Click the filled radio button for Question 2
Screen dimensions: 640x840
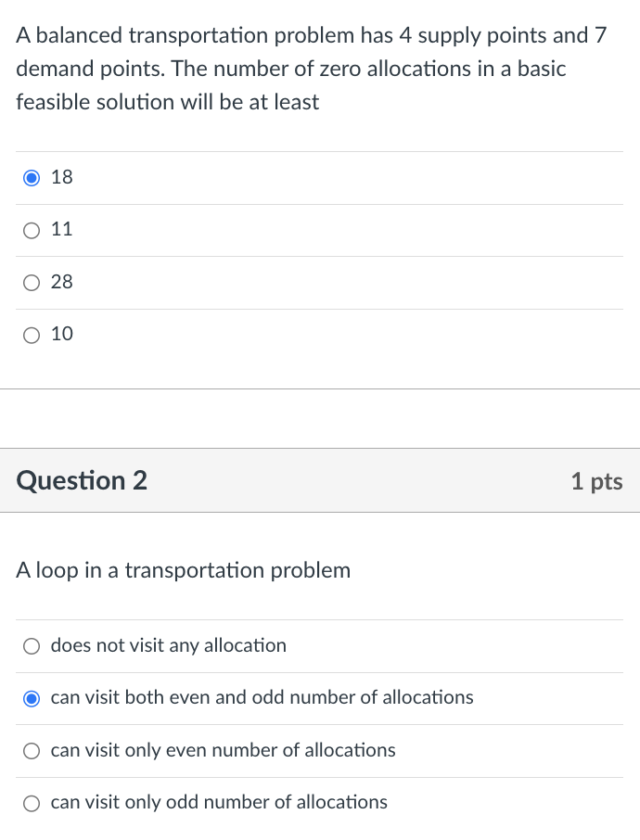[31, 697]
